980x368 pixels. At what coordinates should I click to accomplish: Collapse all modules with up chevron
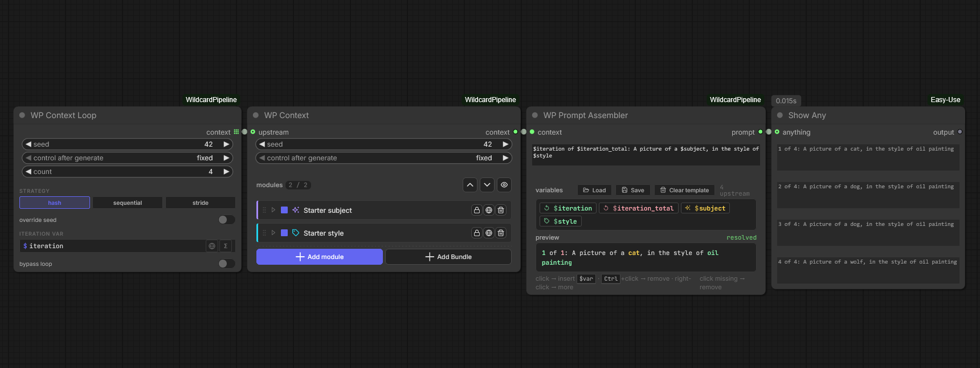(x=470, y=185)
